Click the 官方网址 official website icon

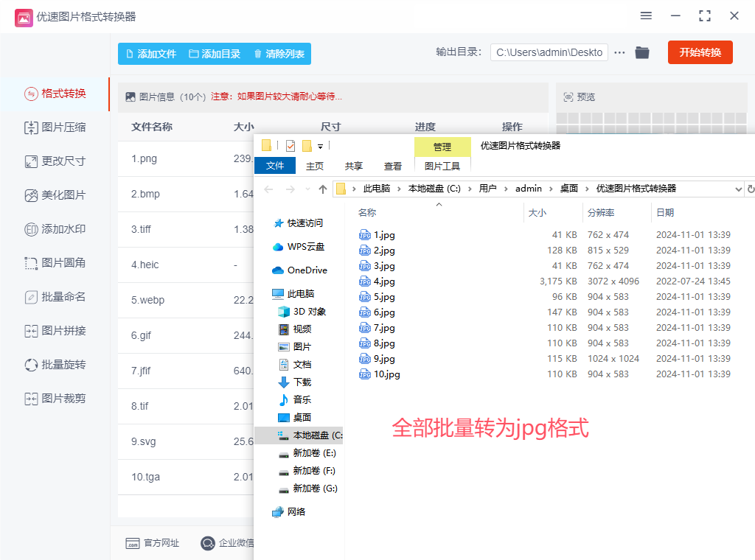133,543
